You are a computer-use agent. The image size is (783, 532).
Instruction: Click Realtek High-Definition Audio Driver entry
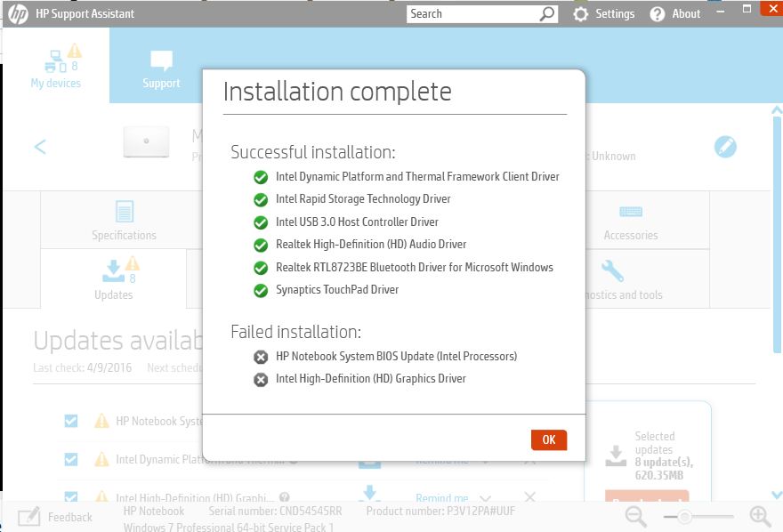click(371, 244)
